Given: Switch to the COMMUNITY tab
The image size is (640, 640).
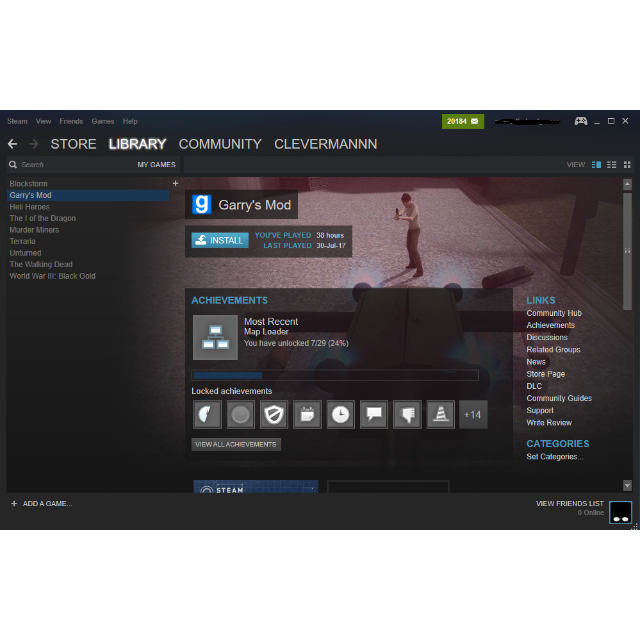Looking at the screenshot, I should [x=220, y=144].
